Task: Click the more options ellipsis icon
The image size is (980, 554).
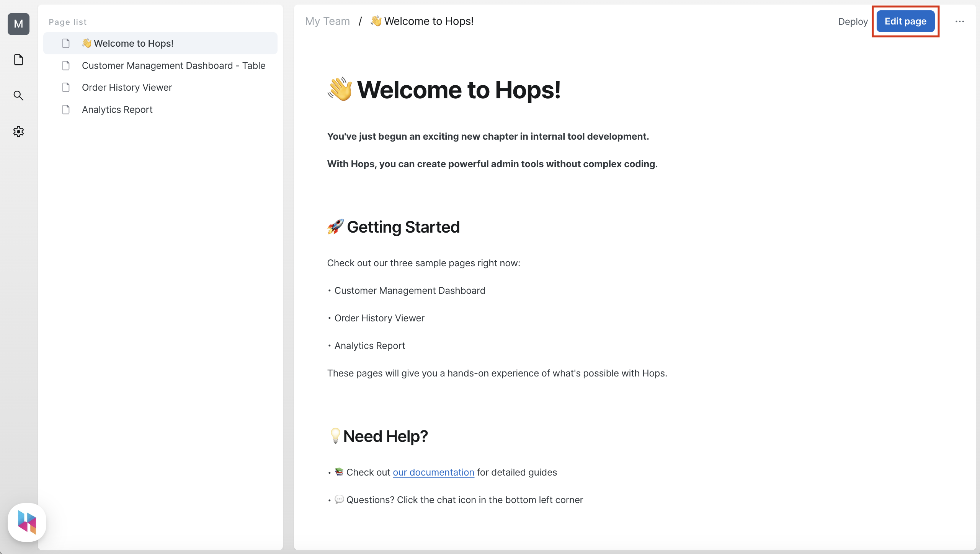Action: pos(960,21)
